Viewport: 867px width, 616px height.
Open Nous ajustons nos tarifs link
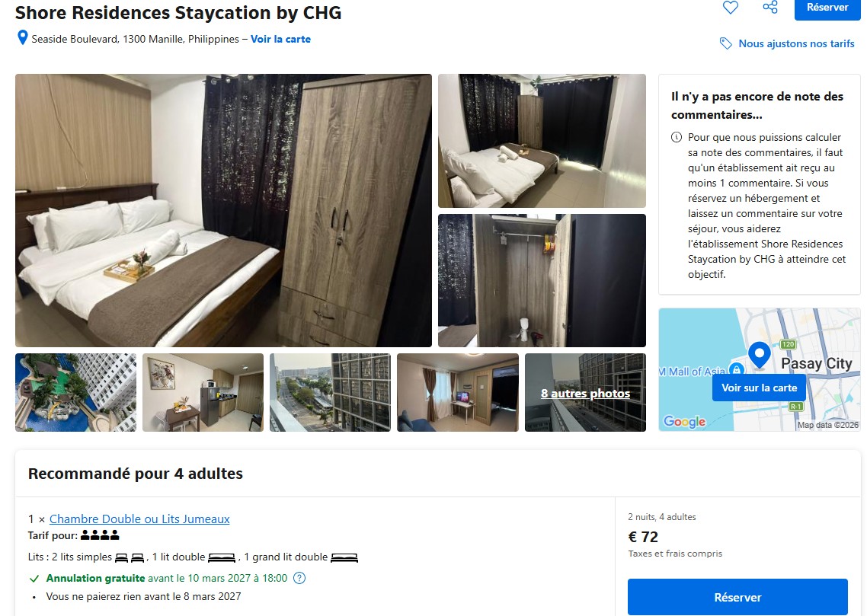pyautogui.click(x=796, y=43)
